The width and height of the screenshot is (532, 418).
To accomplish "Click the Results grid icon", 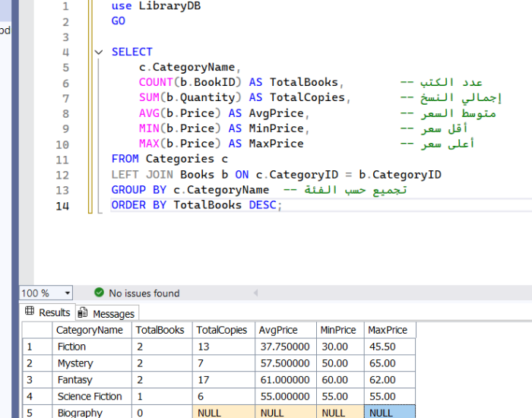I will pyautogui.click(x=30, y=312).
